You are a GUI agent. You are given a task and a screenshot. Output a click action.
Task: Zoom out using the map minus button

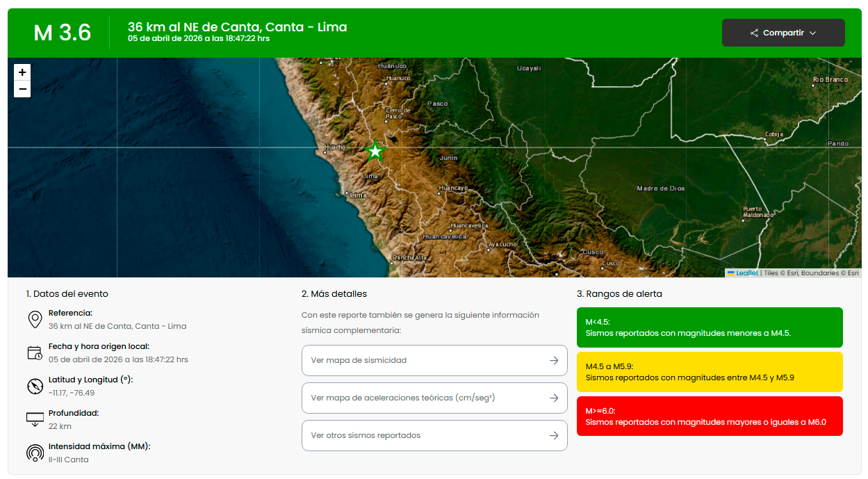22,89
